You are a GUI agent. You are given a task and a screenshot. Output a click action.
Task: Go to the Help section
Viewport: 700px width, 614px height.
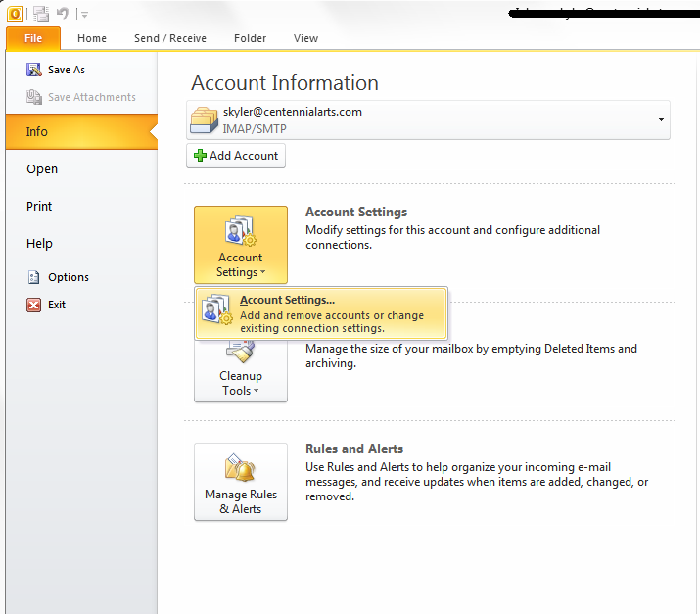click(x=39, y=244)
